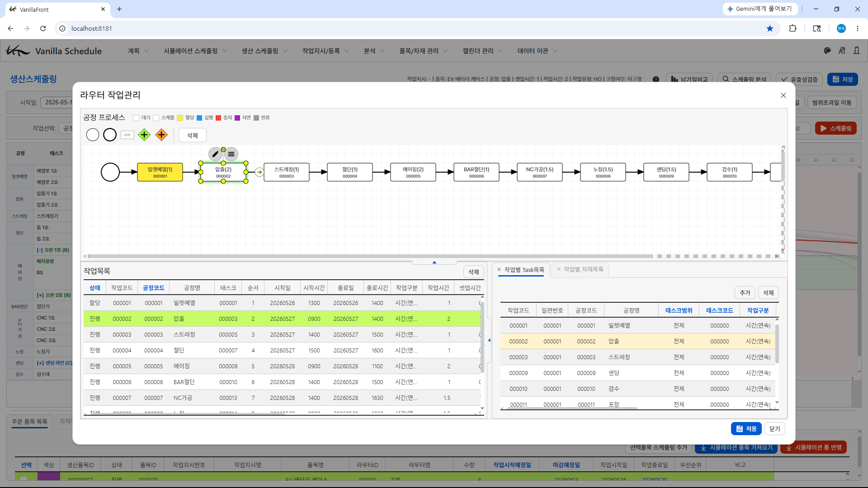Viewport: 868px width, 488px height.
Task: Close the 작업별 자재목록 tab with its x
Action: (559, 269)
